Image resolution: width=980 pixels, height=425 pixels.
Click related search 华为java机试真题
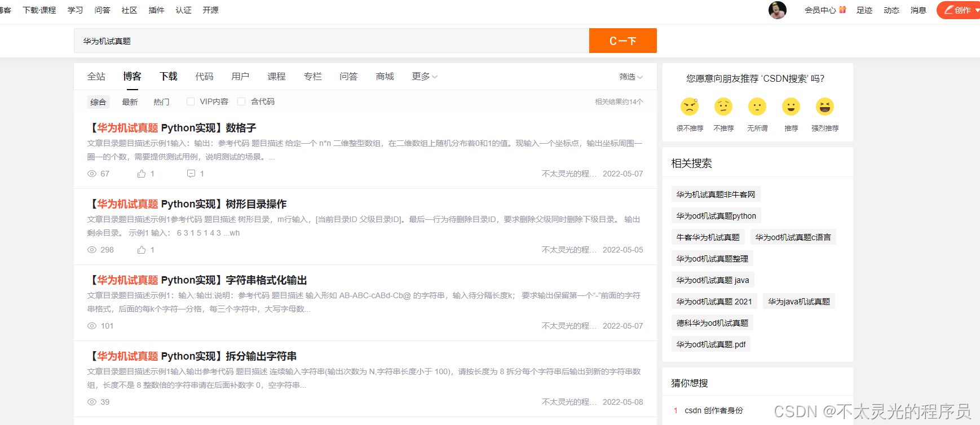point(798,302)
